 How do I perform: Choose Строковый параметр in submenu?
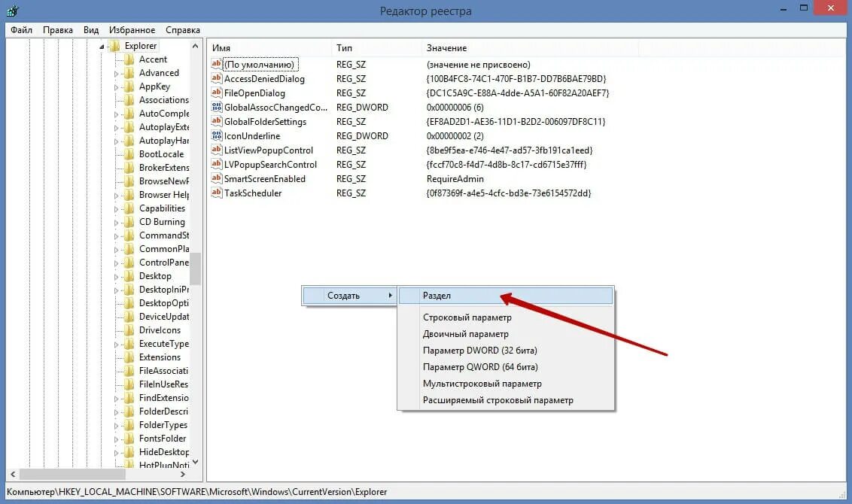coord(506,317)
